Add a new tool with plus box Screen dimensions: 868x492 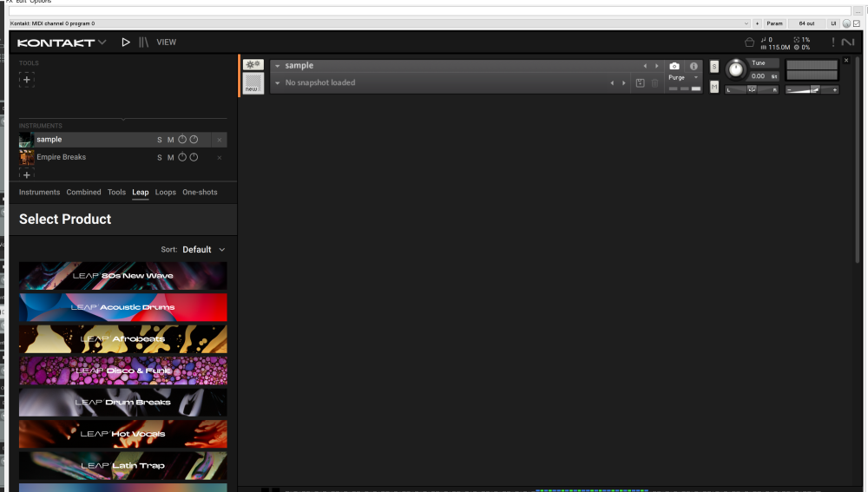coord(27,80)
